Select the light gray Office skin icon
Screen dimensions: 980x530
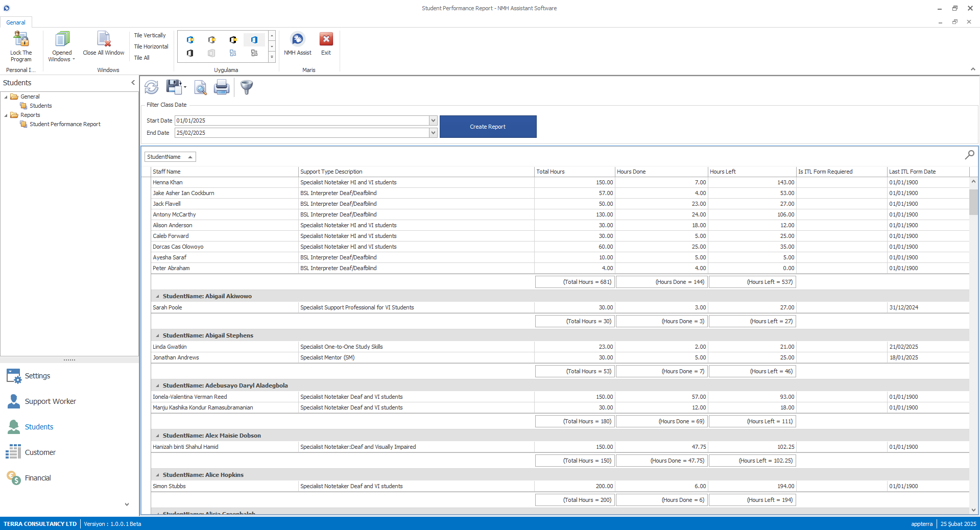click(x=211, y=53)
